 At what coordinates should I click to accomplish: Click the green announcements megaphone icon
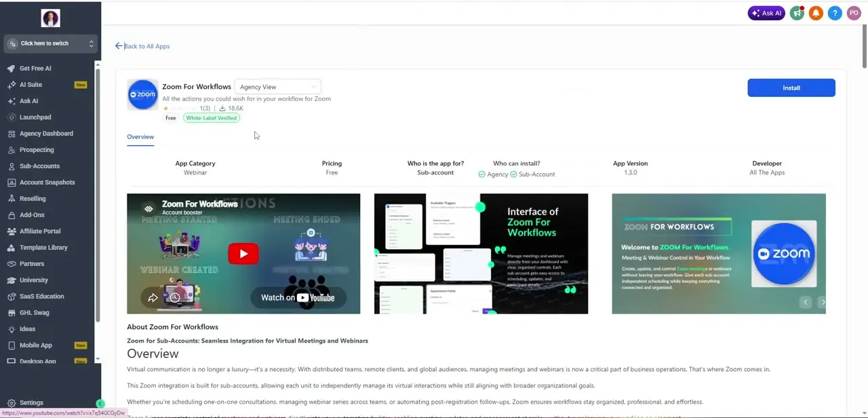point(797,13)
